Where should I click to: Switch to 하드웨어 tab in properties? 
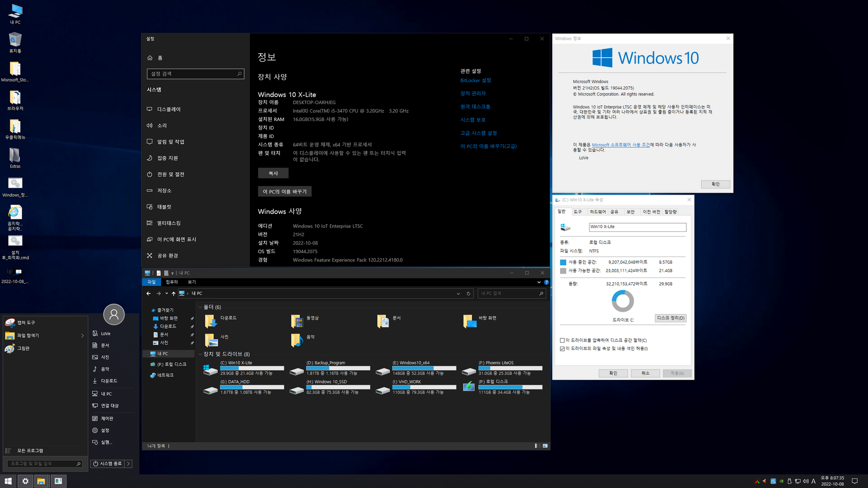[598, 212]
